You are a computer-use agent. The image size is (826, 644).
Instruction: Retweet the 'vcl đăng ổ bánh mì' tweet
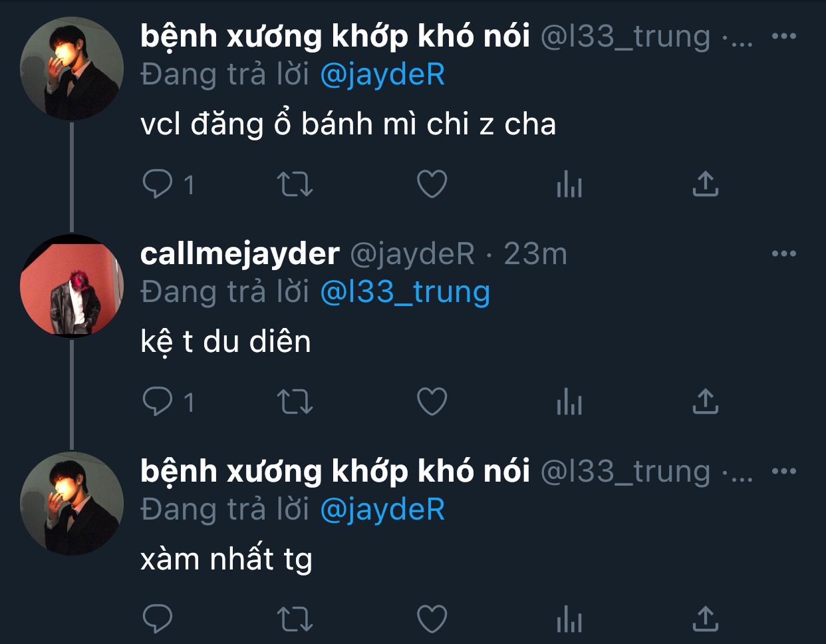click(295, 184)
